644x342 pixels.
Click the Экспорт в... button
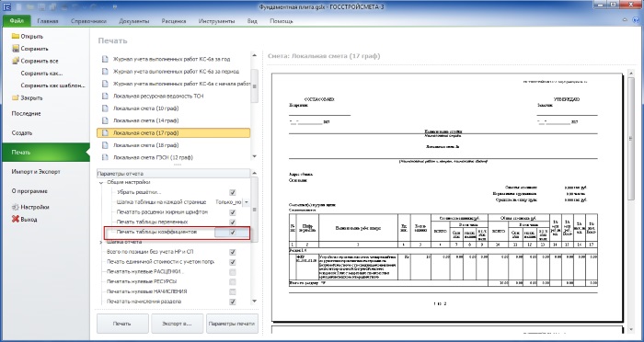[177, 324]
